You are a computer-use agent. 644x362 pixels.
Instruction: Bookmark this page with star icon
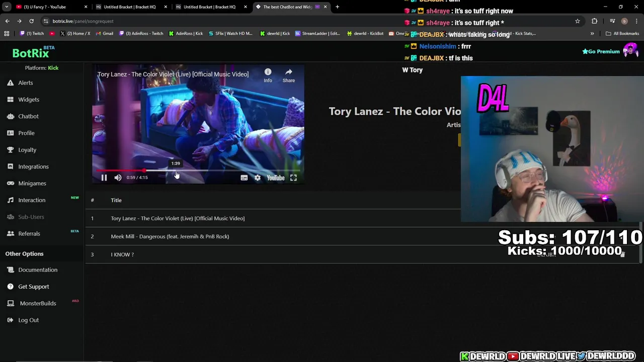pyautogui.click(x=578, y=21)
